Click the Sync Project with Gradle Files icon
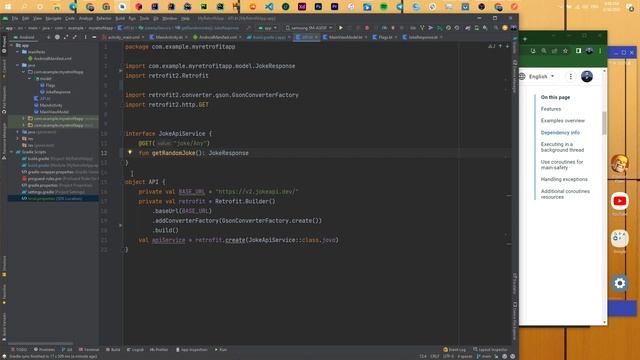The image size is (640, 360). [x=467, y=28]
